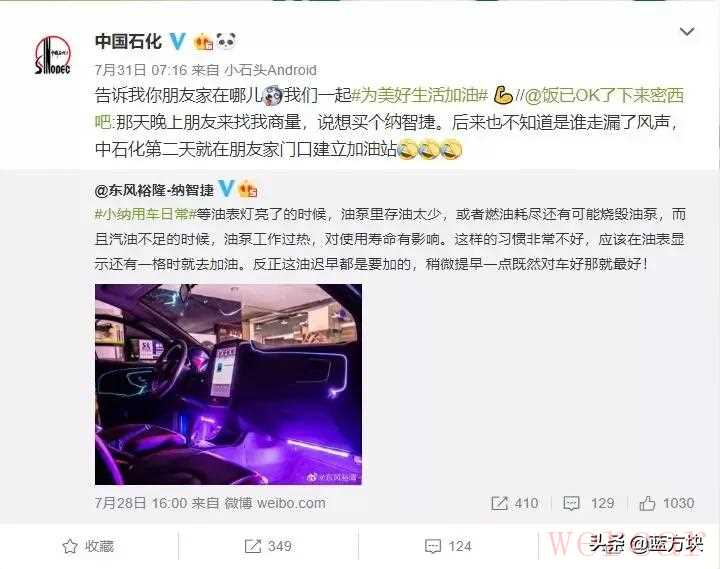The image size is (720, 569).
Task: Like the original post with 1030 likes
Action: click(x=647, y=503)
